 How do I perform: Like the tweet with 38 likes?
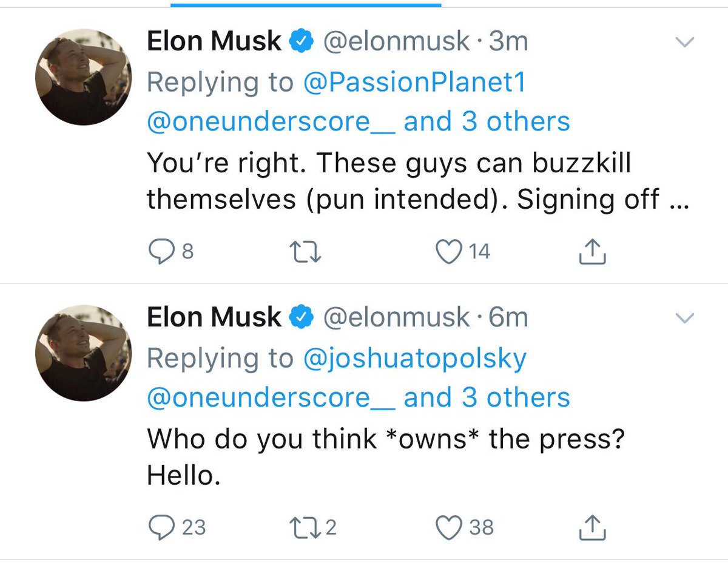pos(466,527)
